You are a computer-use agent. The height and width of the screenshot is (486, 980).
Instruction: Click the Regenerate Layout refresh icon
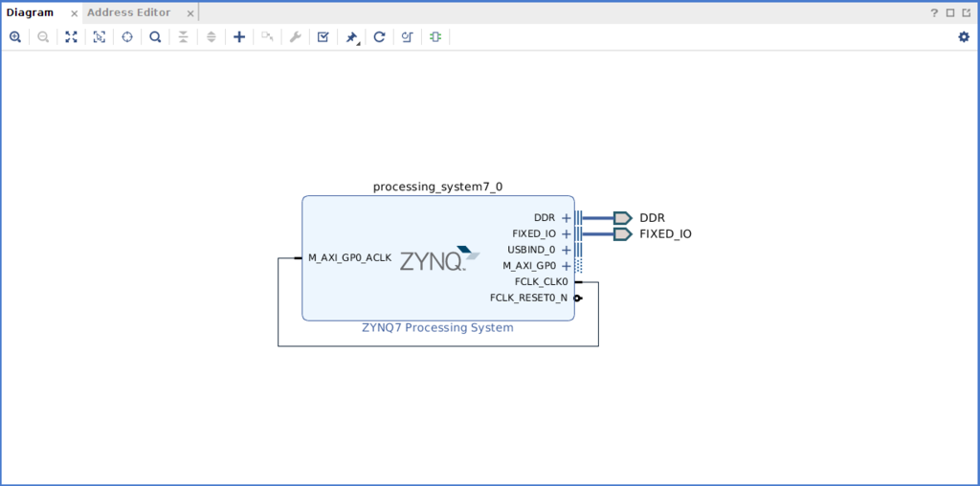coord(379,37)
